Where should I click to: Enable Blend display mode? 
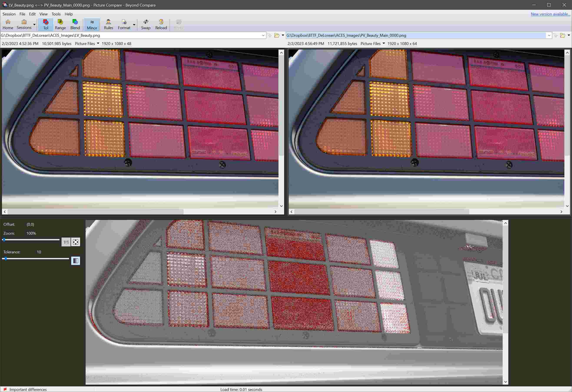pos(75,24)
